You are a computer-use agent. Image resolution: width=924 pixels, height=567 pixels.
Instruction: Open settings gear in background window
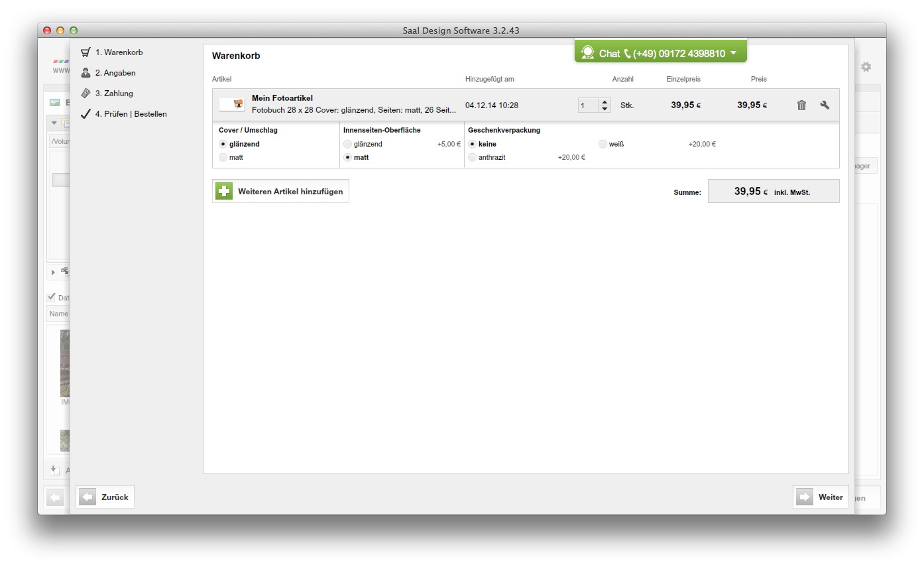click(x=866, y=66)
